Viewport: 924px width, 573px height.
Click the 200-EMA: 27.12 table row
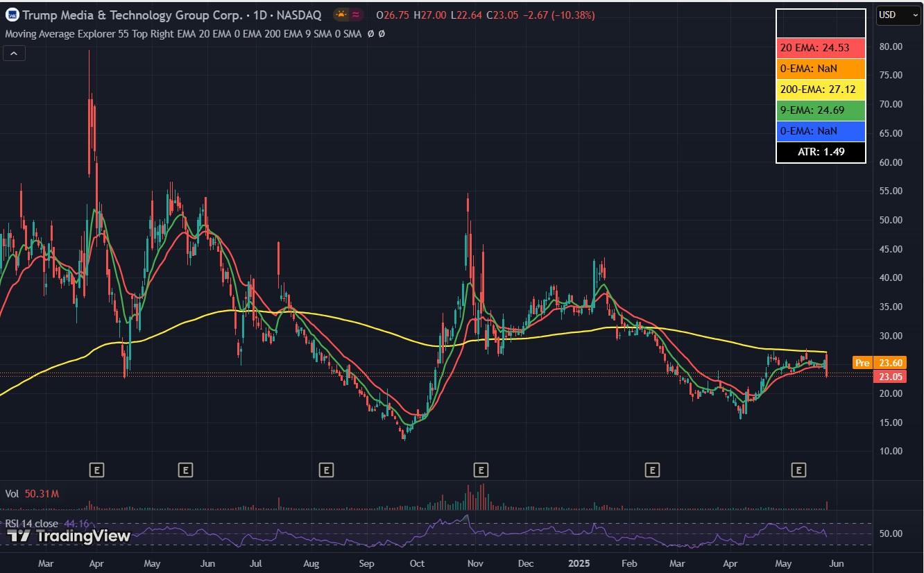pos(821,89)
